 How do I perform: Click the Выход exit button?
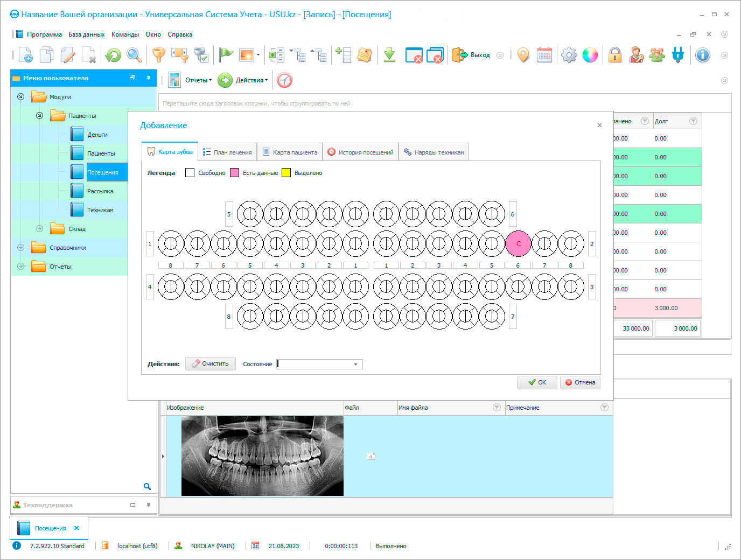coord(471,55)
